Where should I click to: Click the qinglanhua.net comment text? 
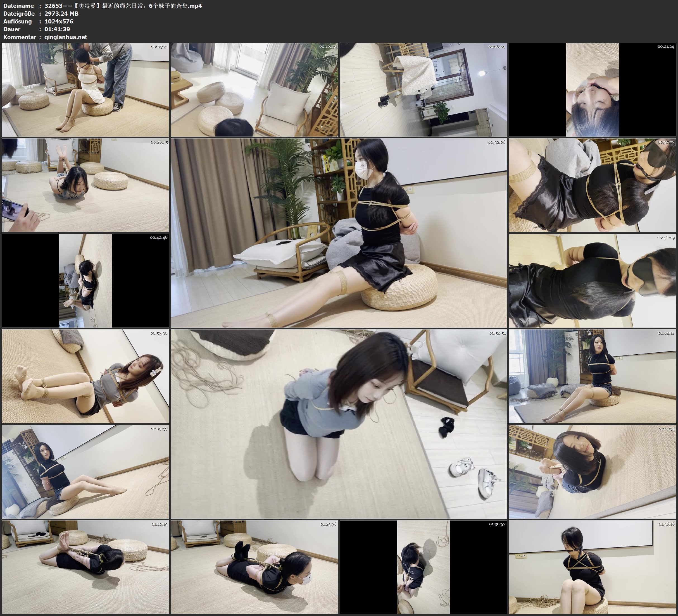coord(66,37)
